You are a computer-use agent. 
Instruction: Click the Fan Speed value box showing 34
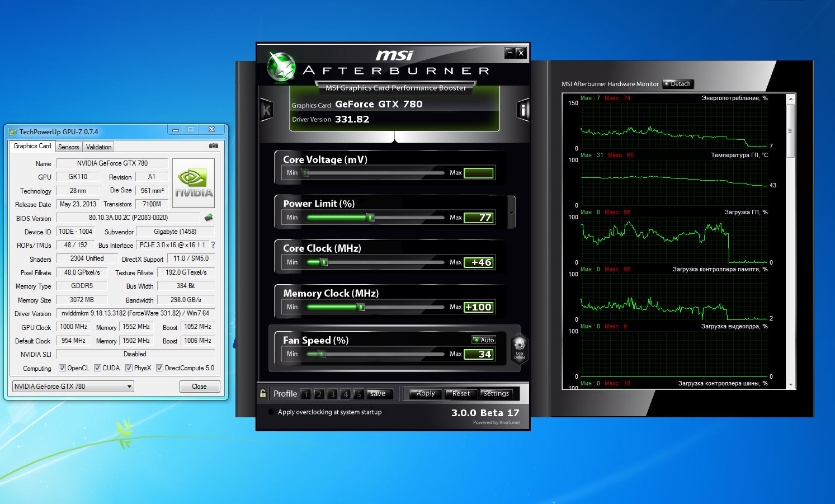click(x=479, y=354)
